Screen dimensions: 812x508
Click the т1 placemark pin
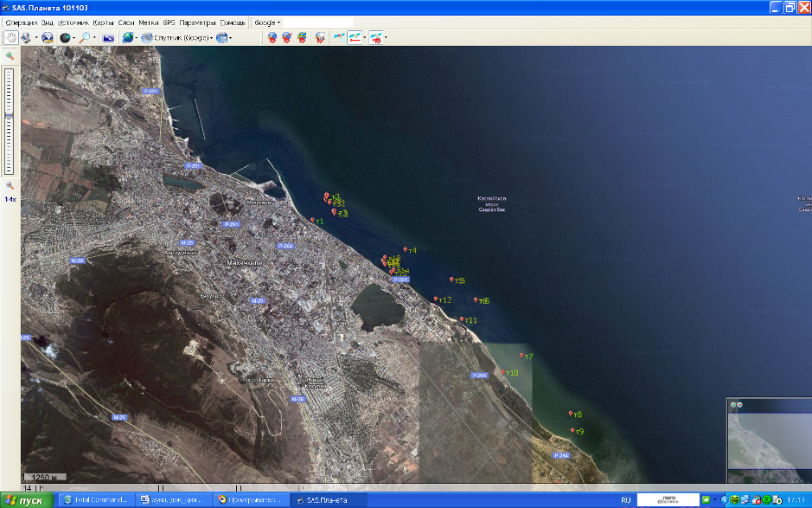[x=313, y=221]
